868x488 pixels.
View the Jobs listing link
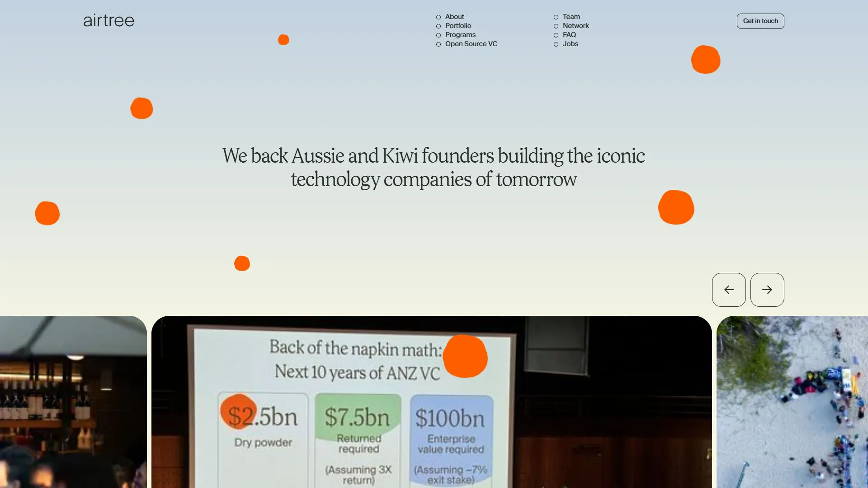coord(570,44)
